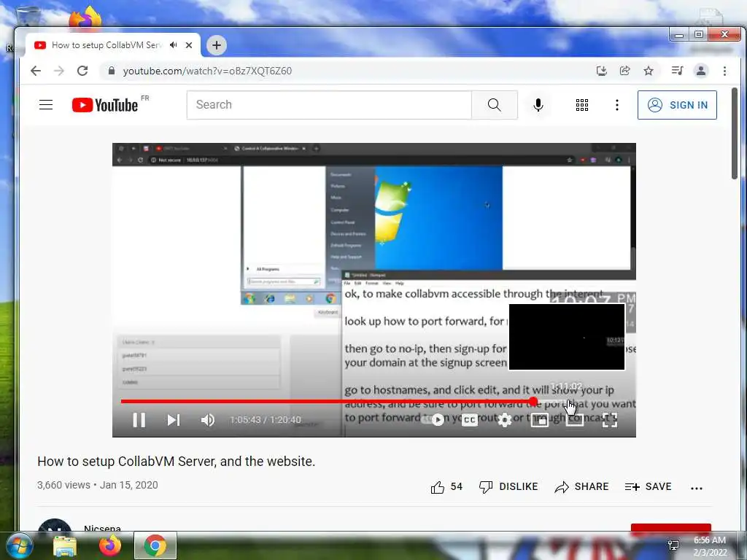Open the more actions ellipsis below video
Image resolution: width=747 pixels, height=560 pixels.
coord(697,488)
